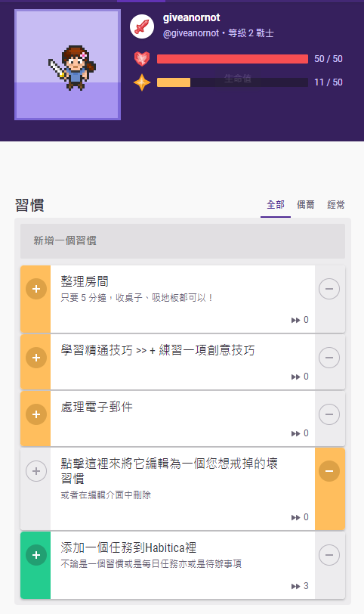Click plus button on 學習精通技巧 habit

click(36, 358)
